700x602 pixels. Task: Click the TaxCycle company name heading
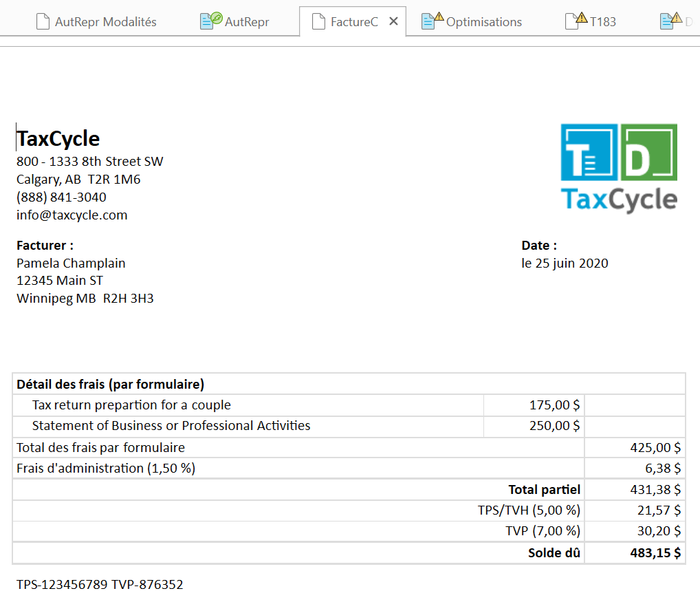pos(58,138)
